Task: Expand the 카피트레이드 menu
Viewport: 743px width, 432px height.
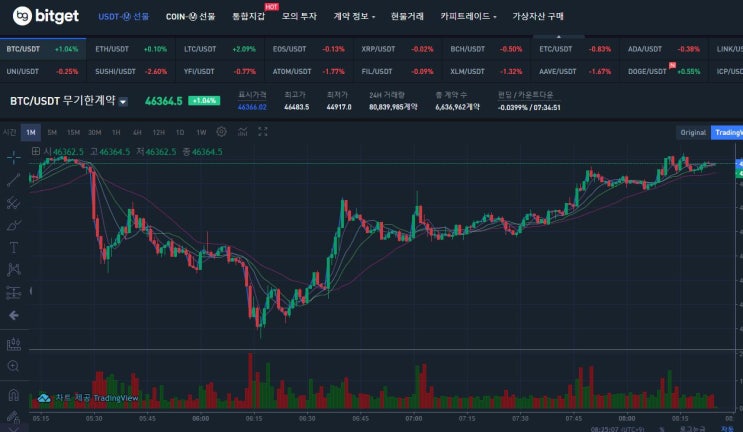Action: [x=468, y=16]
